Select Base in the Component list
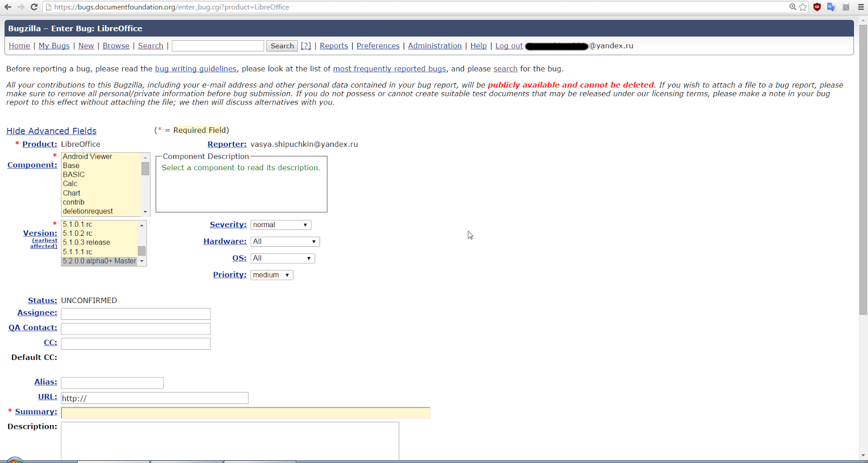 pos(101,166)
